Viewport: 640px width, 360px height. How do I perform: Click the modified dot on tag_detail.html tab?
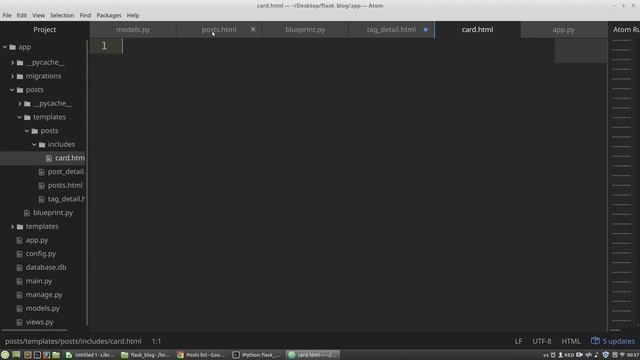(x=426, y=29)
